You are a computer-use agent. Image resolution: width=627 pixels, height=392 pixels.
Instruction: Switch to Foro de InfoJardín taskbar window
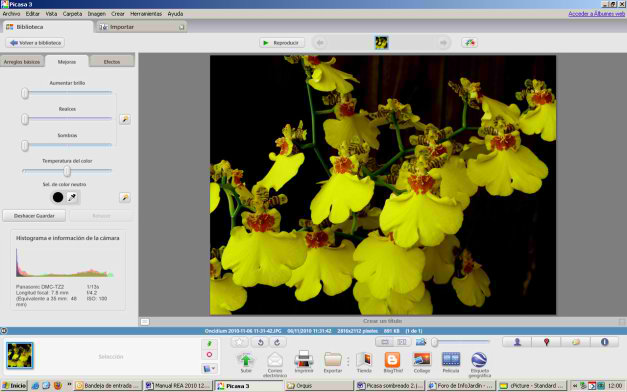click(x=461, y=386)
